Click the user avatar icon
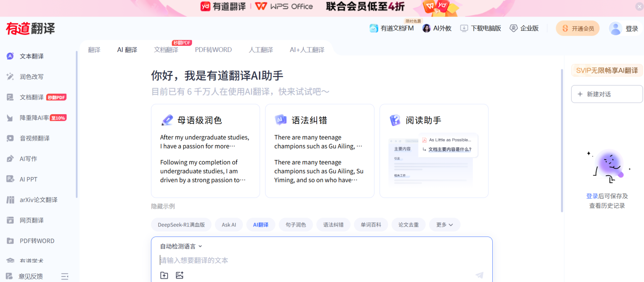644x282 pixels. [615, 28]
